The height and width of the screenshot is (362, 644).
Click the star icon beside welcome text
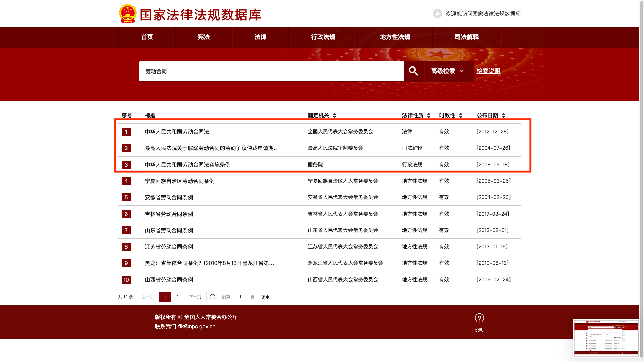[437, 14]
